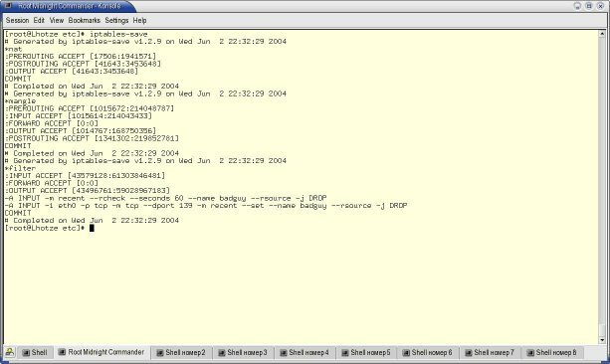Viewport: 610px width, 364px height.
Task: Close the Konsole window
Action: pyautogui.click(x=601, y=6)
